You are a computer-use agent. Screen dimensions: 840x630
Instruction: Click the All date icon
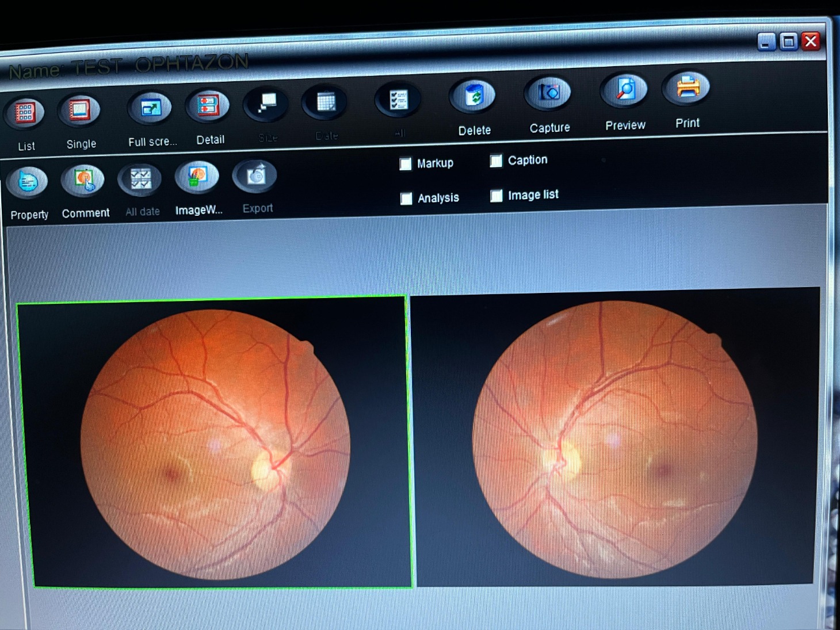click(x=140, y=179)
